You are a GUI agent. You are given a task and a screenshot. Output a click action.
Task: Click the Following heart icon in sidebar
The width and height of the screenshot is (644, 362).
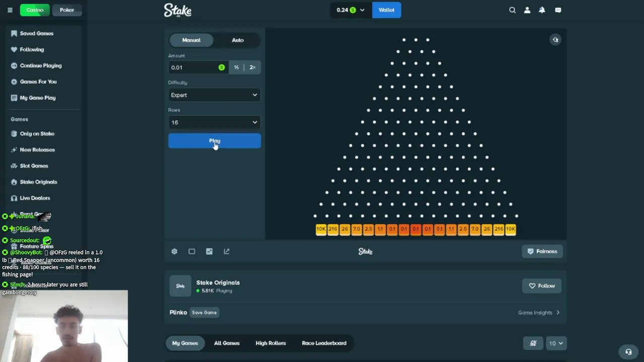click(x=14, y=50)
